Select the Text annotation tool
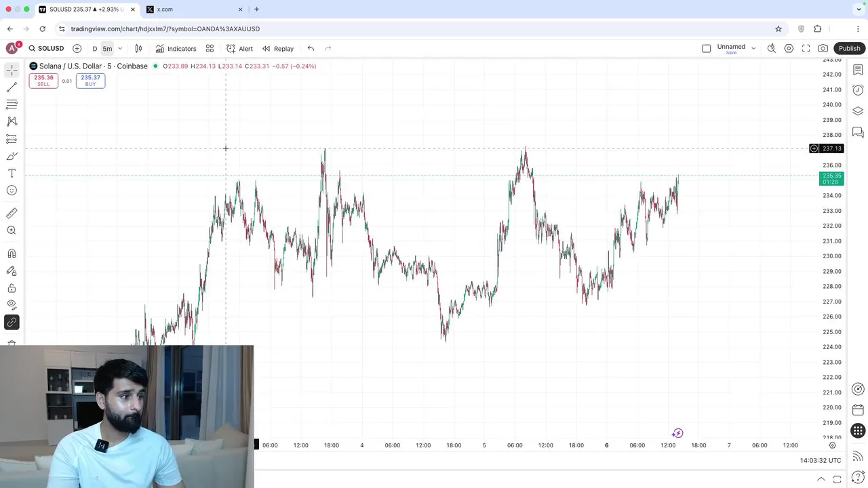868x488 pixels. 12,174
